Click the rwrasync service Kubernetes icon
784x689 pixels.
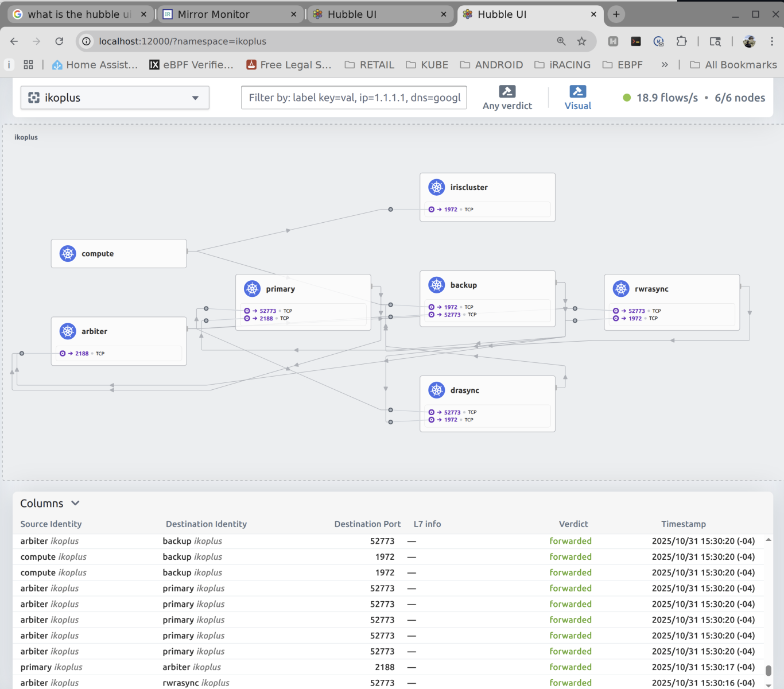pyautogui.click(x=621, y=289)
